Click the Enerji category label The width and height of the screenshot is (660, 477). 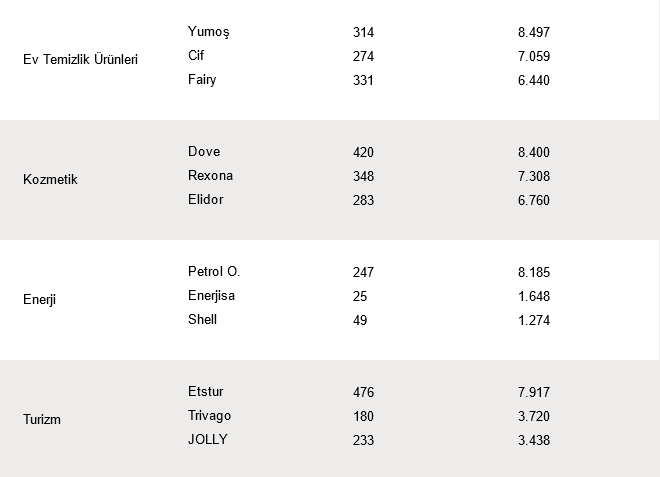40,300
